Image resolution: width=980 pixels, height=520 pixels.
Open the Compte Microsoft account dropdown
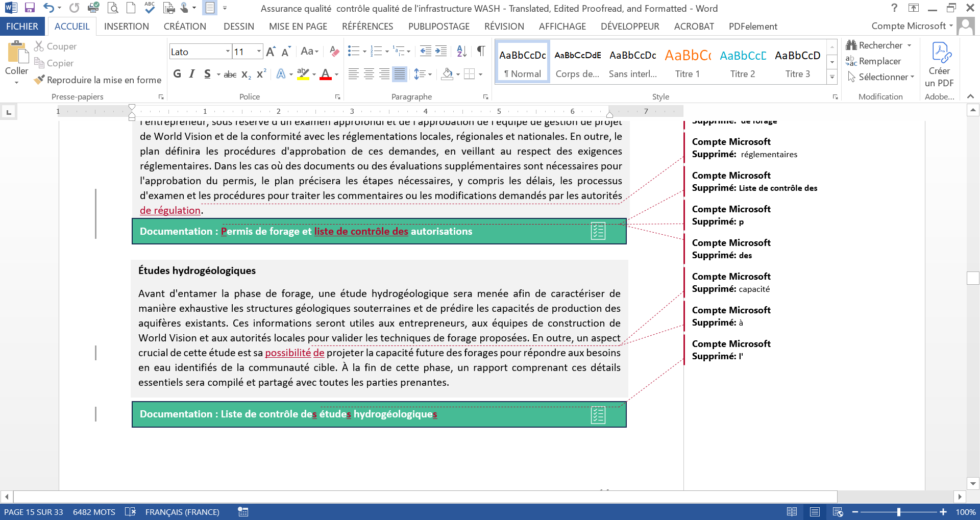pyautogui.click(x=912, y=26)
